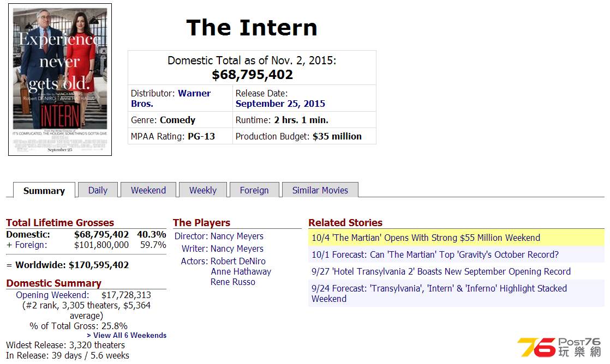Open Anne Hathaway's page
The width and height of the screenshot is (610, 364).
pyautogui.click(x=241, y=271)
